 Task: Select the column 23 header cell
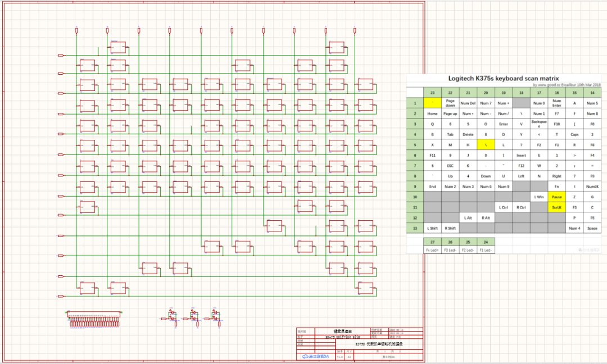point(432,93)
